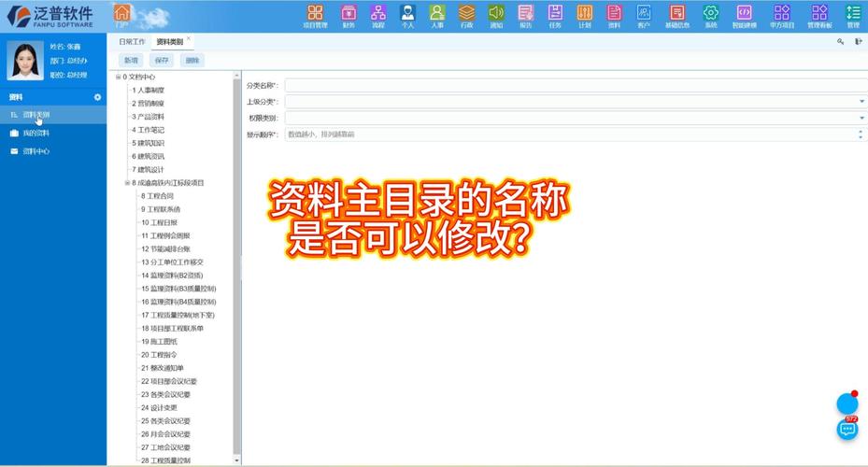Select tree item 20 工程指令
The width and height of the screenshot is (868, 467).
160,355
